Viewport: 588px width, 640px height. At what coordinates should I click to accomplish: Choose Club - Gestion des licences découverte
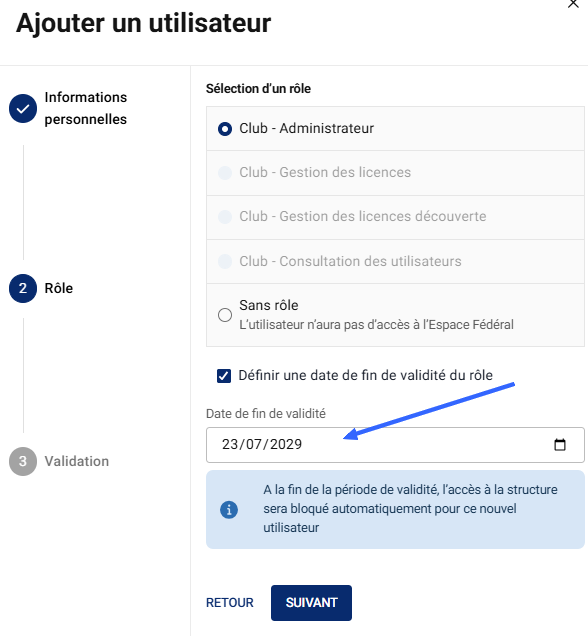pyautogui.click(x=395, y=217)
